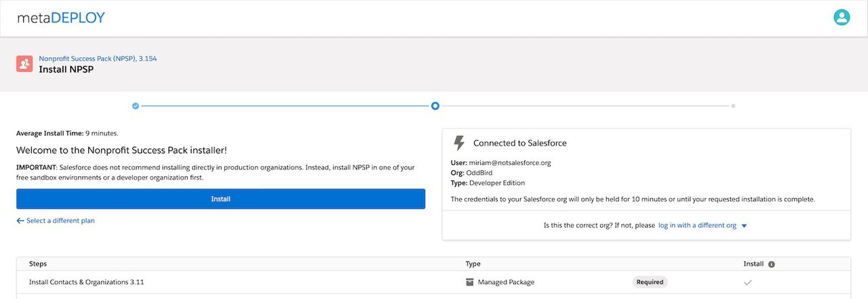Screen dimensions: 868x299
Task: Expand the dropdown arrow next to different org
Action: [744, 226]
